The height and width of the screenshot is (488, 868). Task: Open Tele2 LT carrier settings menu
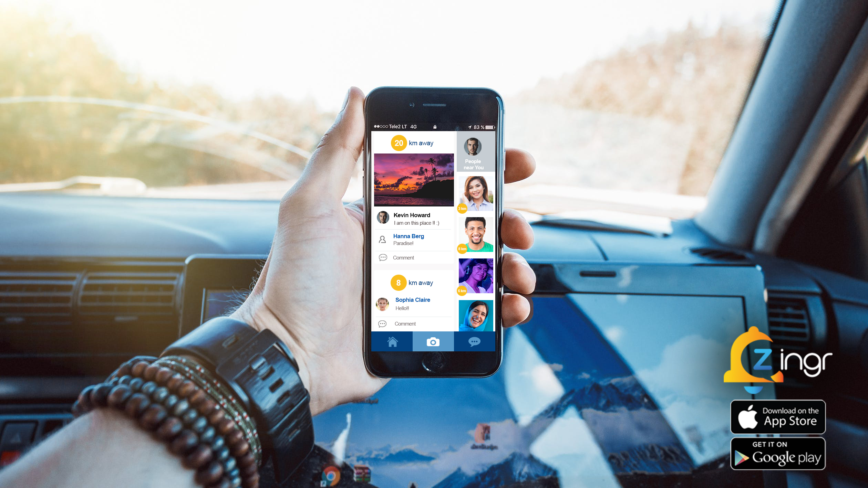399,126
